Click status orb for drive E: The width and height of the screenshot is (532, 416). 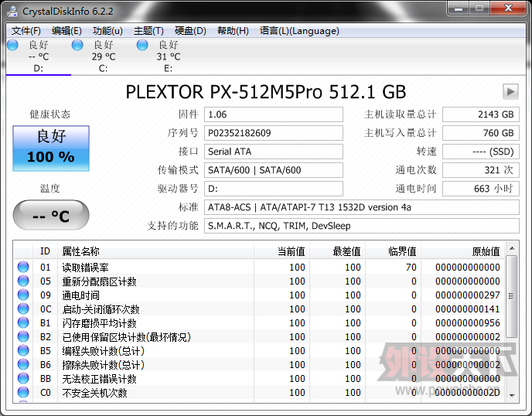pos(142,45)
